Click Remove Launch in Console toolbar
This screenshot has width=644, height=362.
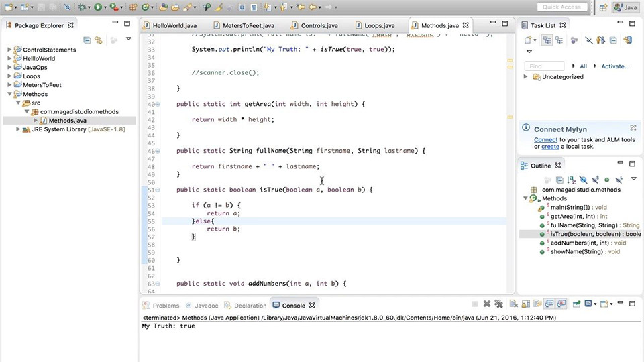tap(487, 304)
